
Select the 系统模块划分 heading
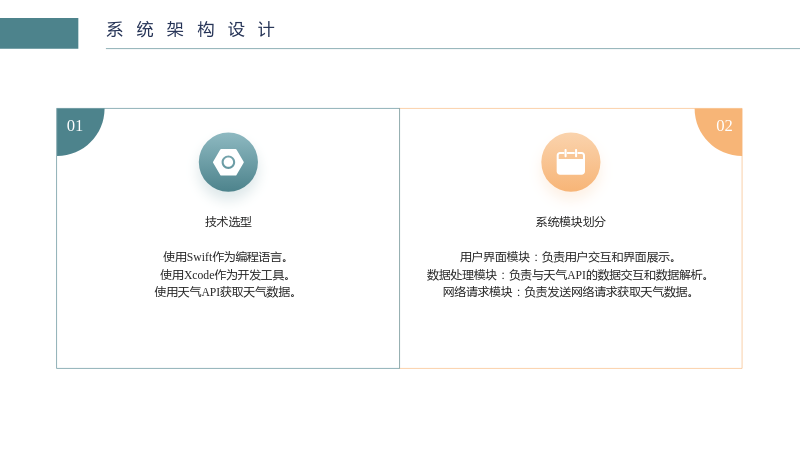coord(570,221)
